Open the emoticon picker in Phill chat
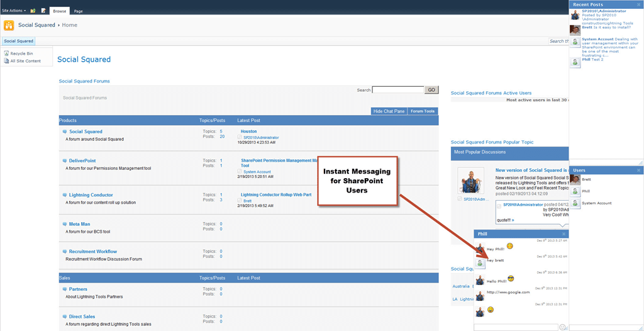The image size is (644, 331). pos(563,327)
